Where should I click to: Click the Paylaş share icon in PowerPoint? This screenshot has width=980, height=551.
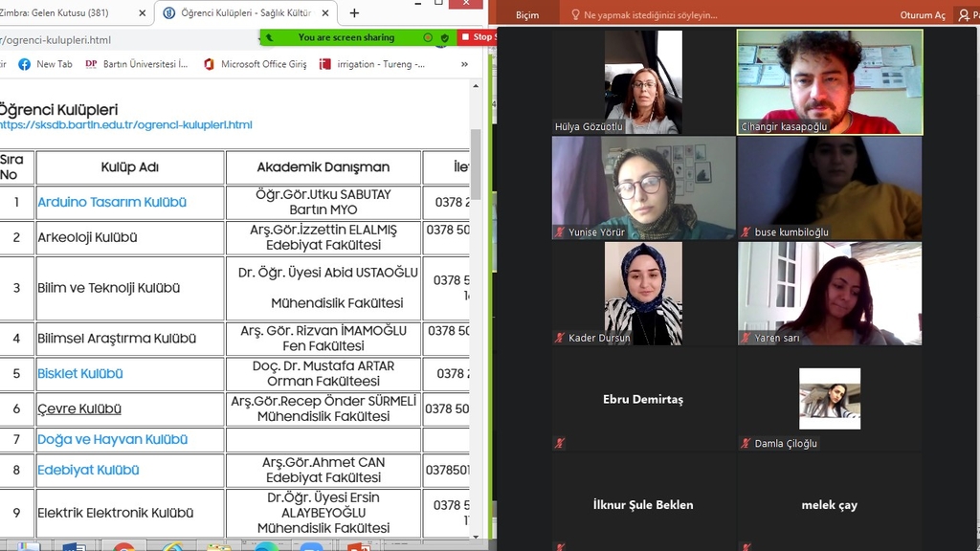[x=965, y=14]
